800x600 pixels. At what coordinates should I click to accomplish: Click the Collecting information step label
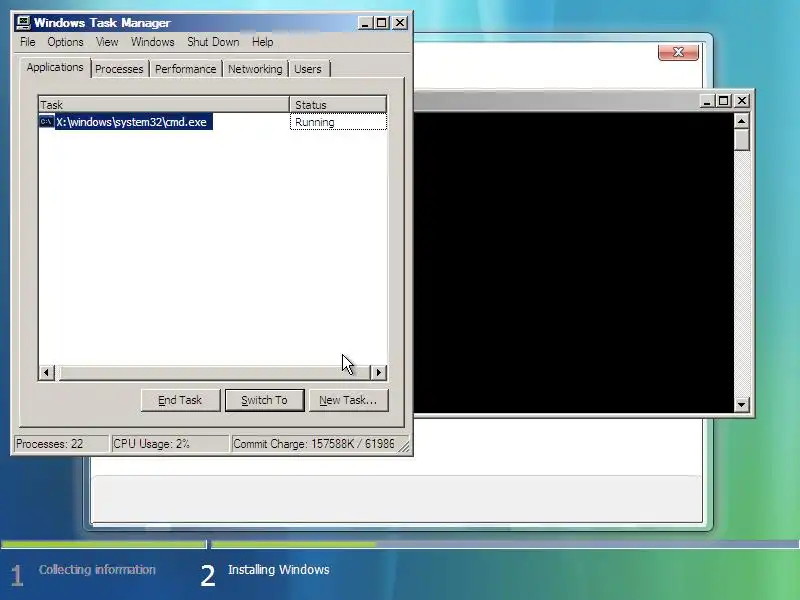point(97,569)
